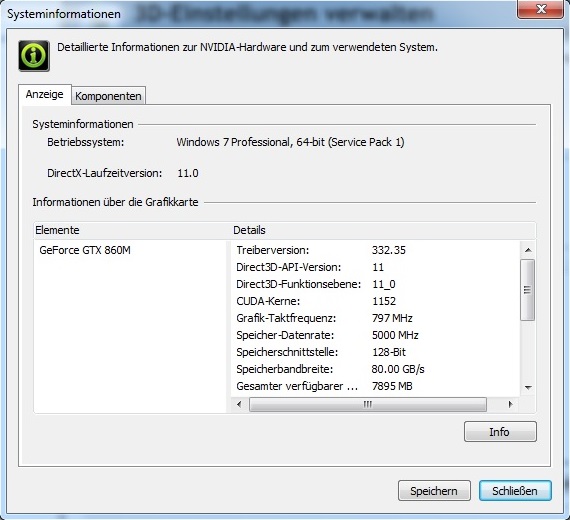Click the 1152 CUDA cores value
This screenshot has width=570, height=520.
[384, 301]
